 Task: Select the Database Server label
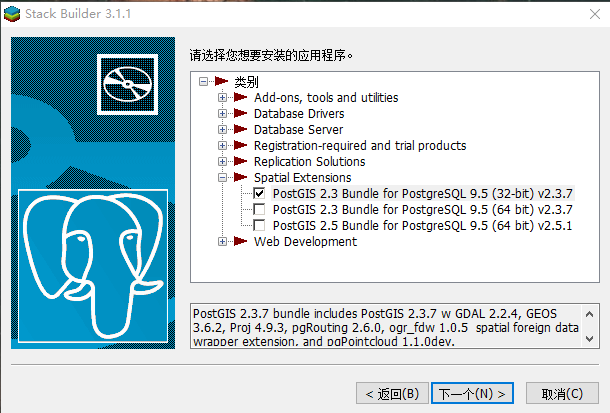[299, 129]
